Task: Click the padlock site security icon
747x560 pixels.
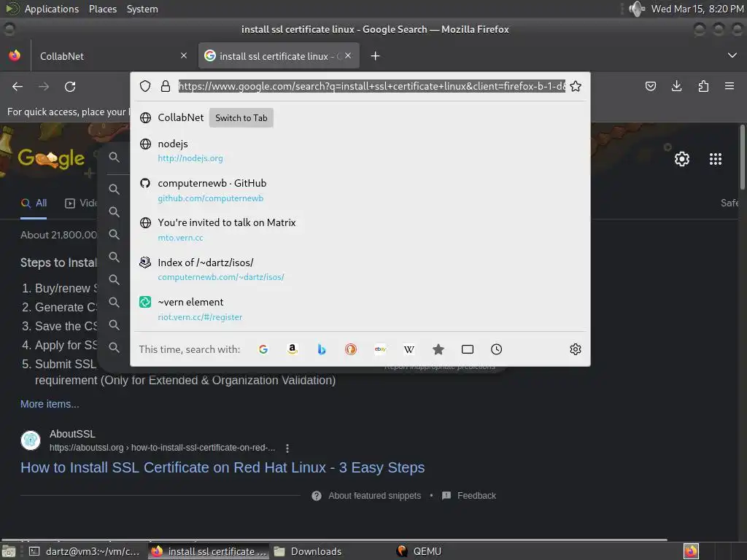Action: point(166,86)
